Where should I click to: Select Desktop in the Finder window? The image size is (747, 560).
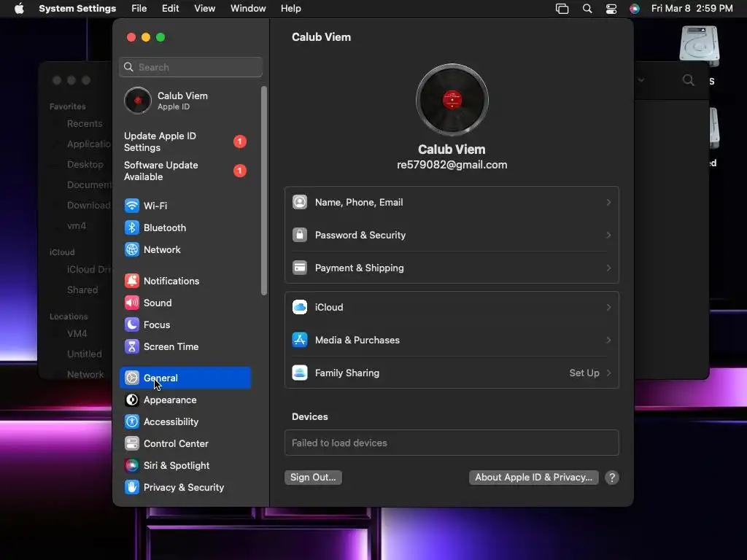click(85, 164)
